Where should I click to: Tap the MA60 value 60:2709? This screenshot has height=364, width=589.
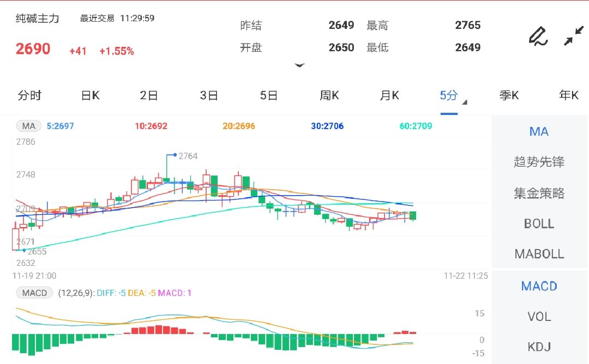(x=416, y=126)
